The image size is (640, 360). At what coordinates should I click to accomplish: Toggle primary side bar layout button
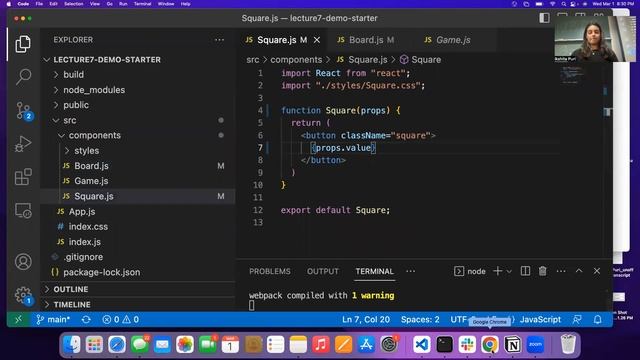coord(544,18)
